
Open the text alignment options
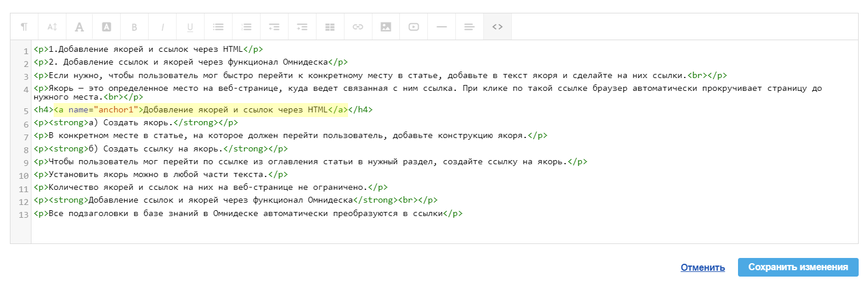[x=470, y=27]
